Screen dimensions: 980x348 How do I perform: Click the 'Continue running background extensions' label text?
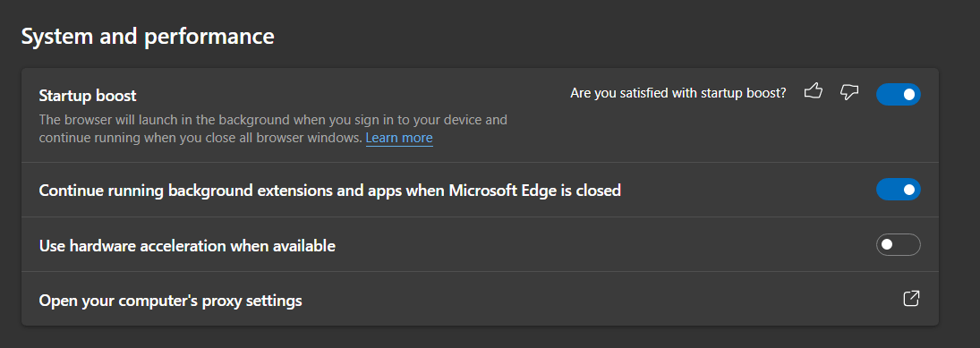(330, 191)
